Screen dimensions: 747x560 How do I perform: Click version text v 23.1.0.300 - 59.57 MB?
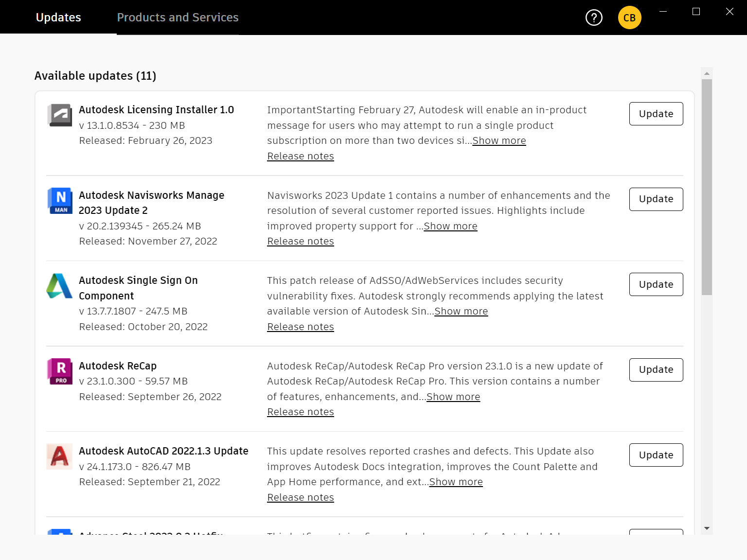click(133, 381)
